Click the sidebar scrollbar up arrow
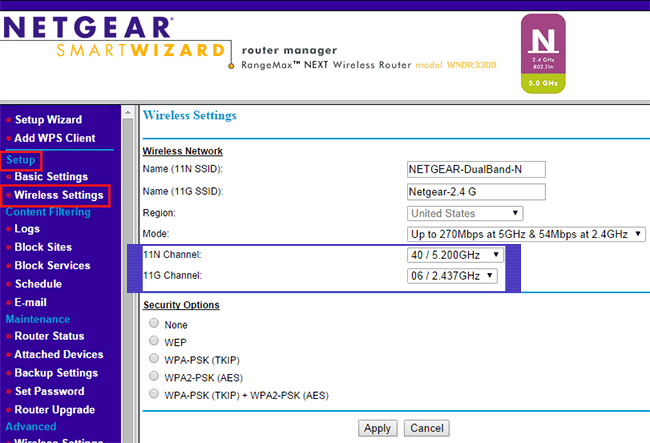Viewport: 650px width, 443px height. (x=128, y=112)
